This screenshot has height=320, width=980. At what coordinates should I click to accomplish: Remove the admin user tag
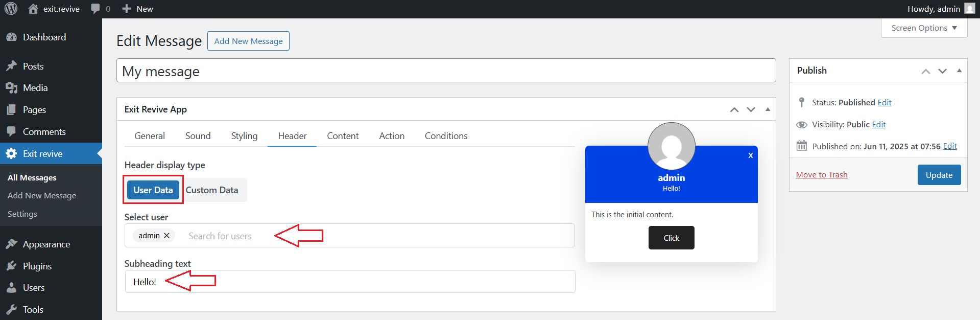(166, 236)
